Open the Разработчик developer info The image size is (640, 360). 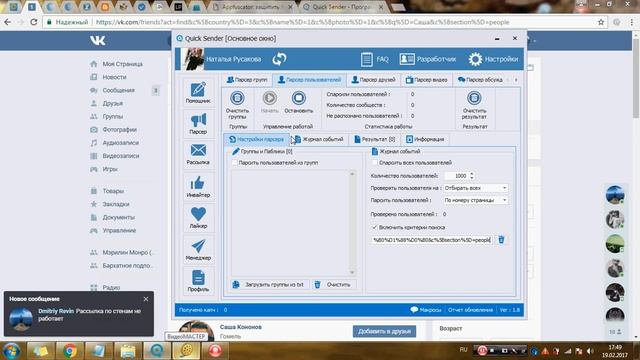(427, 59)
